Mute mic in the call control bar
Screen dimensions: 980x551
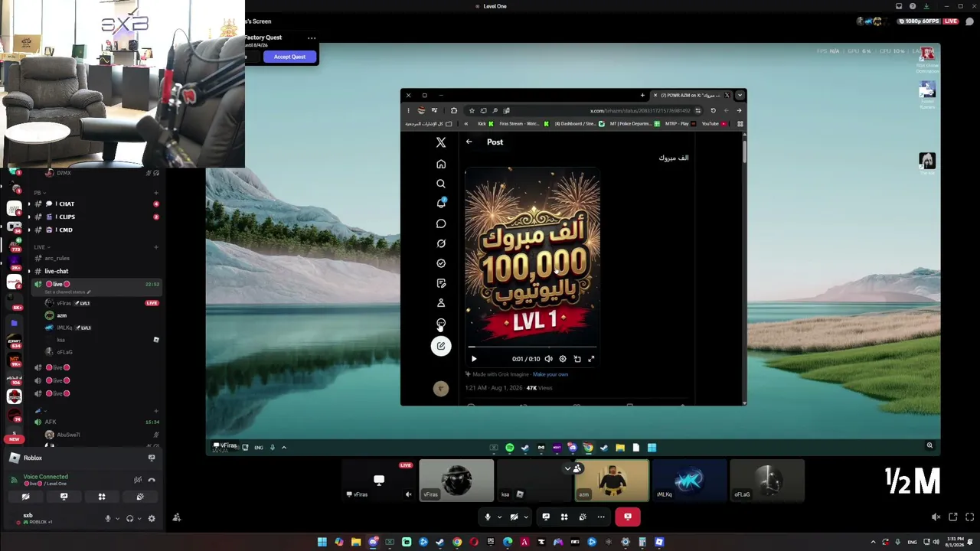488,517
